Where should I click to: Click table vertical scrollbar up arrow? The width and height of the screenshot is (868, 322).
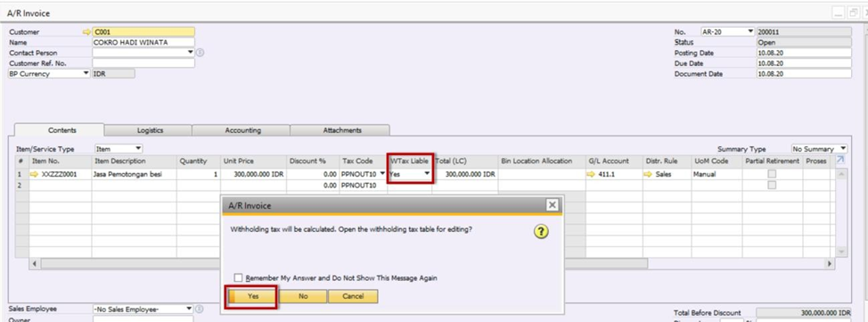click(x=841, y=174)
